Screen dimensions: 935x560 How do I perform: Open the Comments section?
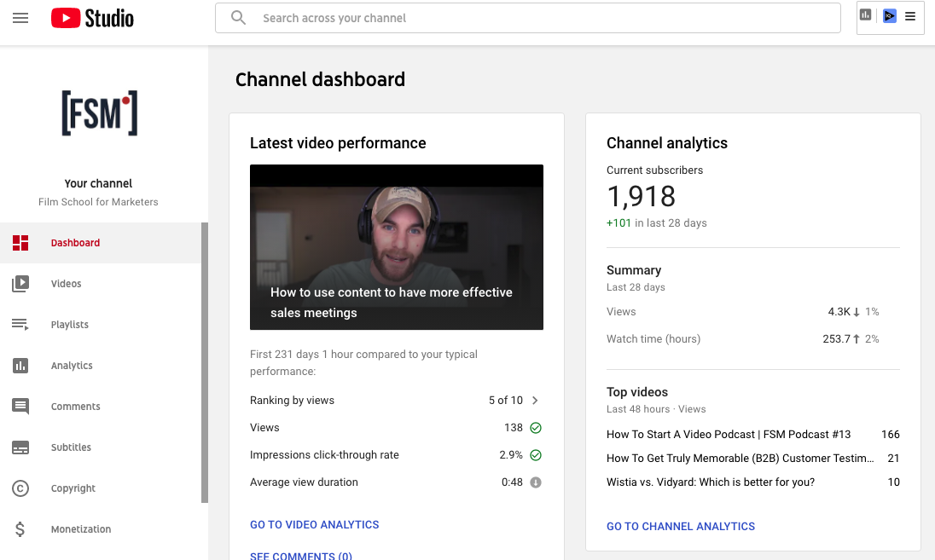click(x=75, y=407)
